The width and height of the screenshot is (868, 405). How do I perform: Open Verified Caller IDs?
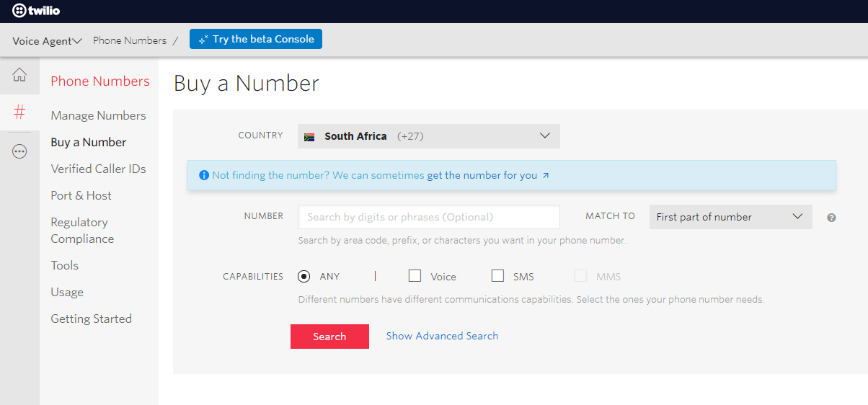coord(98,169)
